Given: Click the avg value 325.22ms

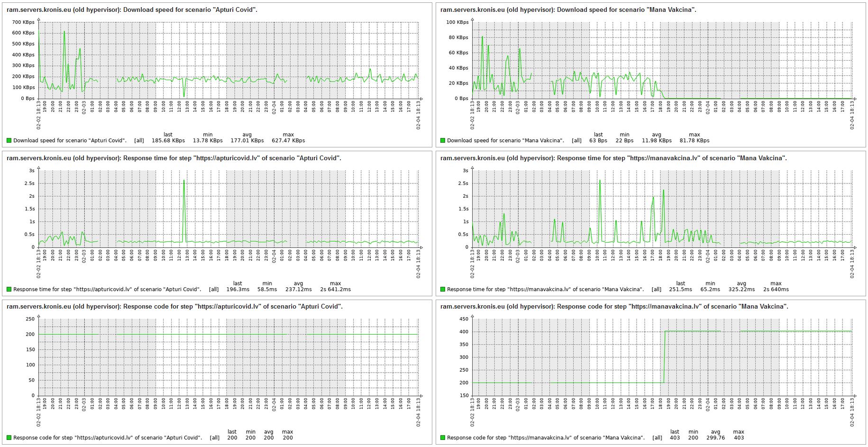Looking at the screenshot, I should 741,289.
